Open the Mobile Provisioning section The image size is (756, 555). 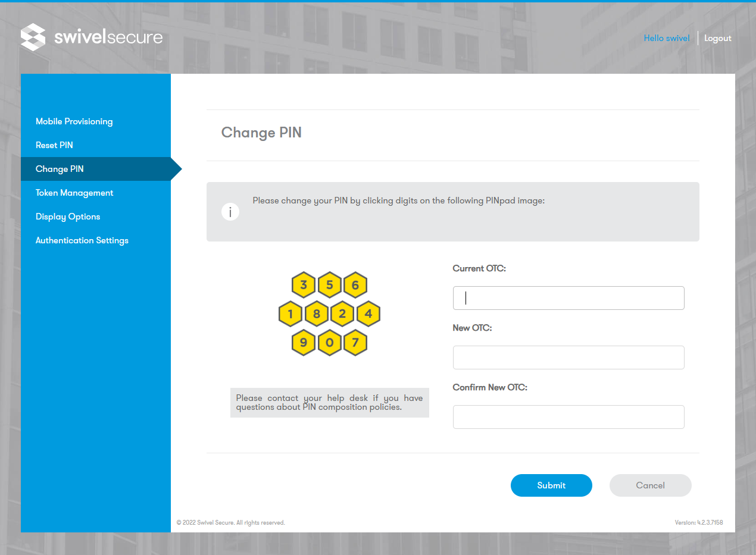coord(74,121)
